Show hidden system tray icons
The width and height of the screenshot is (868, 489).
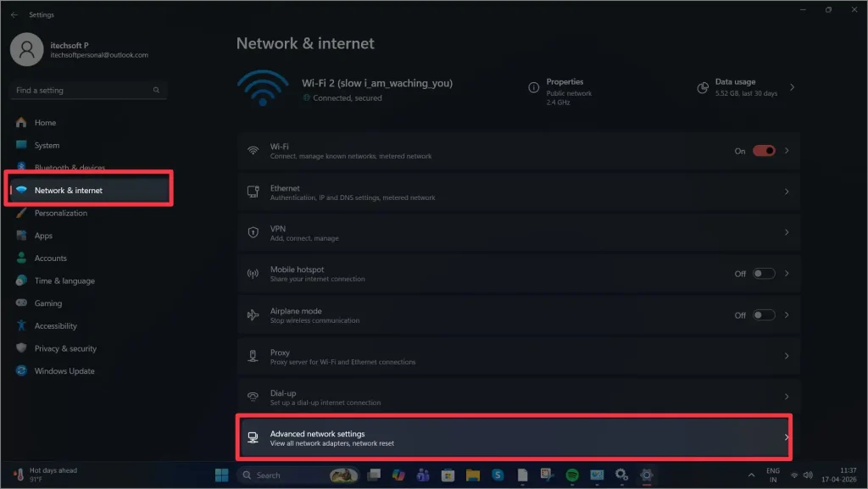[751, 475]
